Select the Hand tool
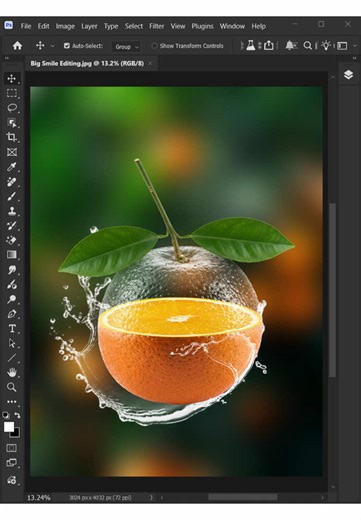 click(x=12, y=372)
